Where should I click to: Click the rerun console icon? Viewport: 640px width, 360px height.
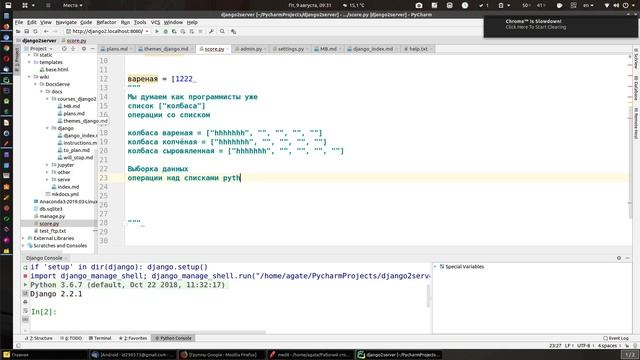click(x=25, y=267)
